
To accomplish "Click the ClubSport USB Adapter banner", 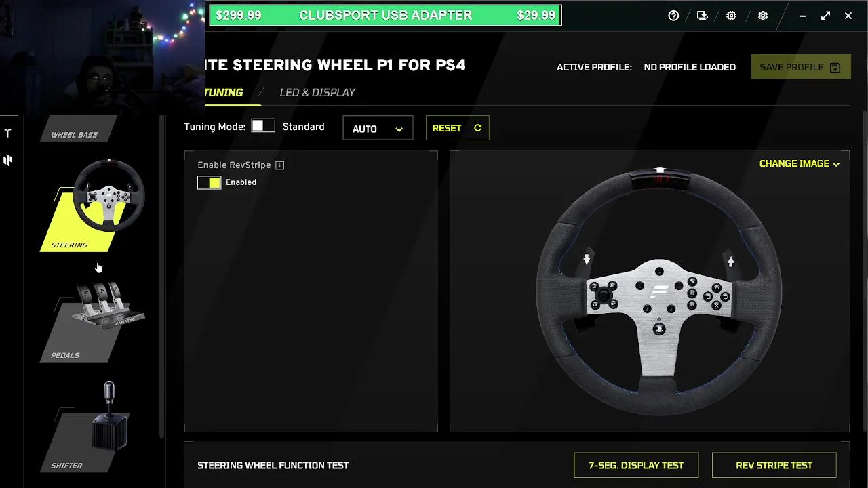I will pos(385,15).
